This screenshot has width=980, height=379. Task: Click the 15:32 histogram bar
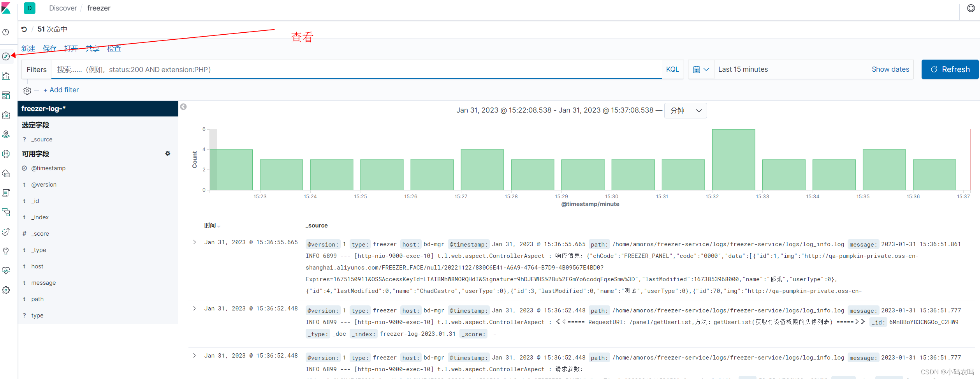click(x=734, y=160)
